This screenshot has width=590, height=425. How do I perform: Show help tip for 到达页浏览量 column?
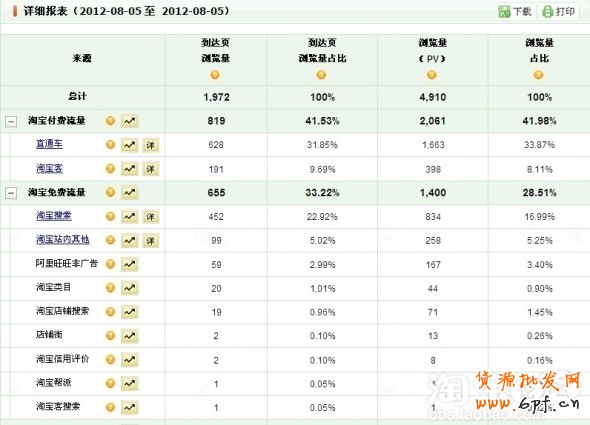(x=215, y=75)
